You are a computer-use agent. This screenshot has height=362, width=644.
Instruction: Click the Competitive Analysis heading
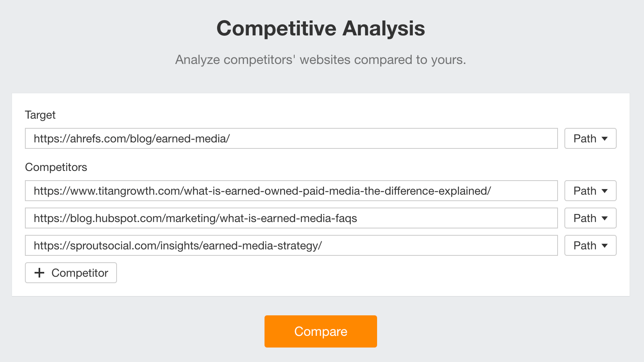click(321, 28)
